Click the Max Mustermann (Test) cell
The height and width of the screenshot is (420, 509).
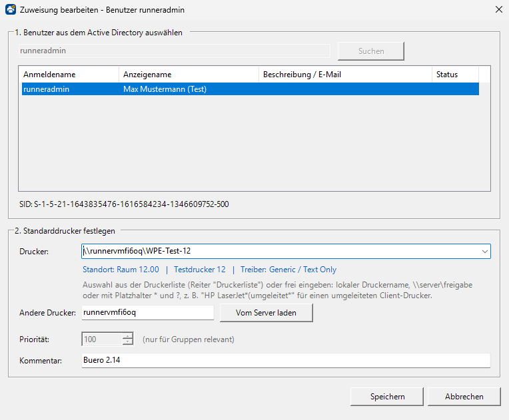165,89
